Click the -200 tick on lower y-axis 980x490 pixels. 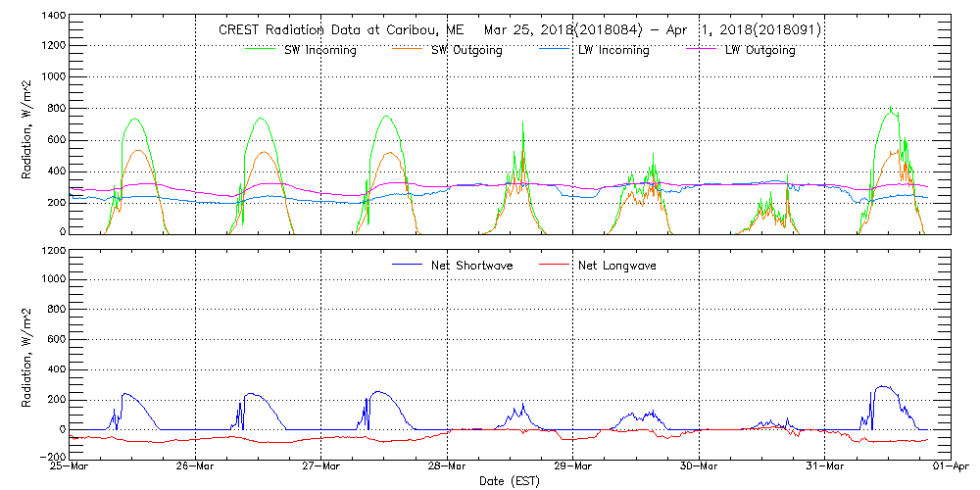[53, 457]
